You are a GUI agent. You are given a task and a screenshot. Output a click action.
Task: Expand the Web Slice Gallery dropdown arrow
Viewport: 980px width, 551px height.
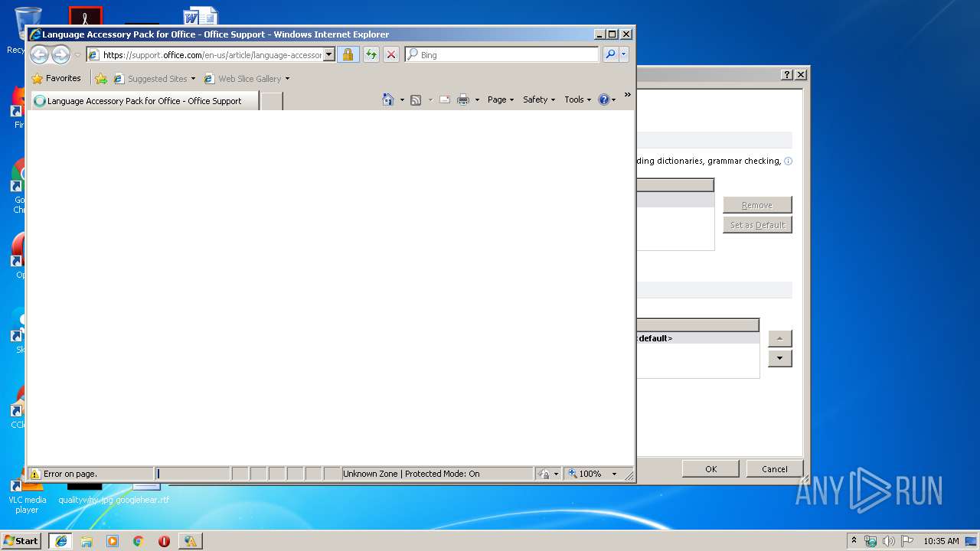(287, 79)
